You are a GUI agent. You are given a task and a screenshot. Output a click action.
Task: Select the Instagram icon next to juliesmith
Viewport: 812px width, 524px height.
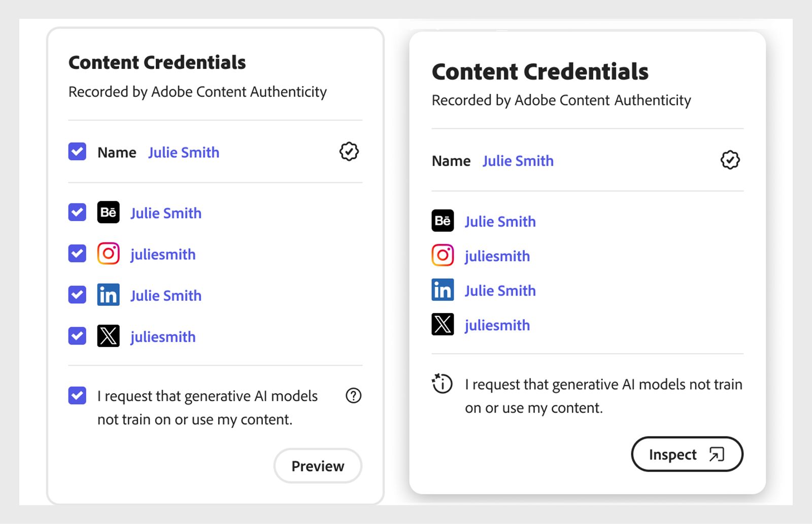pos(108,254)
